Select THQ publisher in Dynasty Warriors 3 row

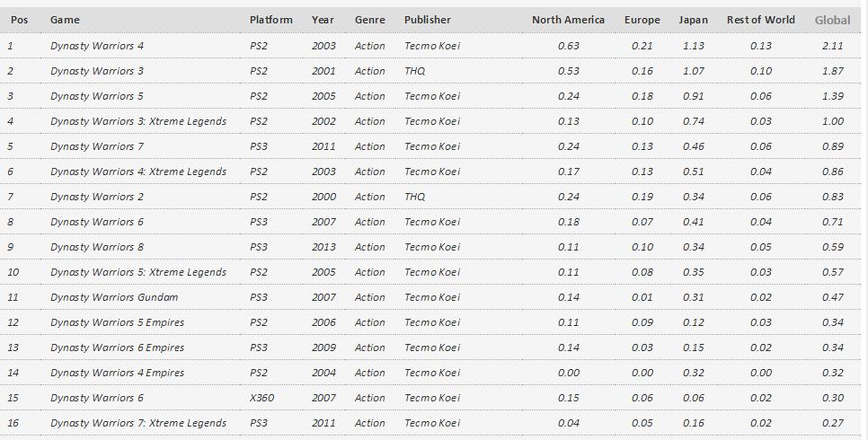click(x=414, y=71)
